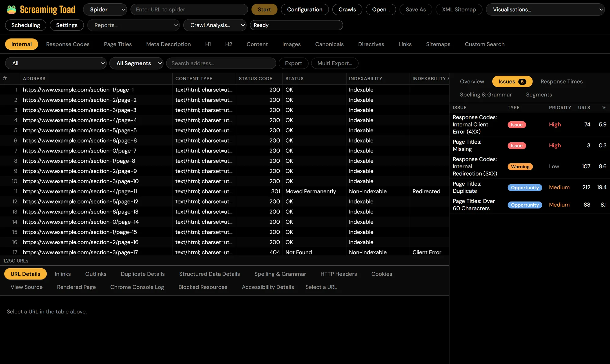This screenshot has width=610, height=364.
Task: Open the Response Times tab
Action: [562, 81]
